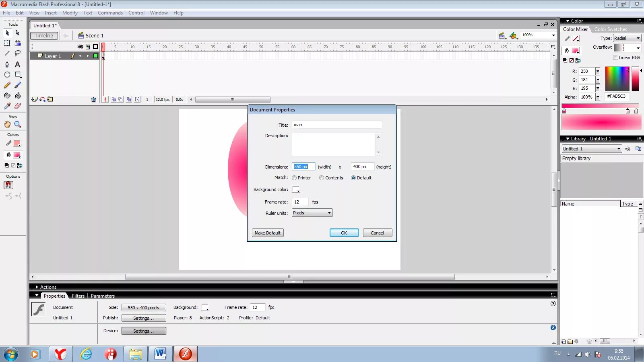Open help icon in Properties panel
This screenshot has height=362, width=644.
(553, 304)
